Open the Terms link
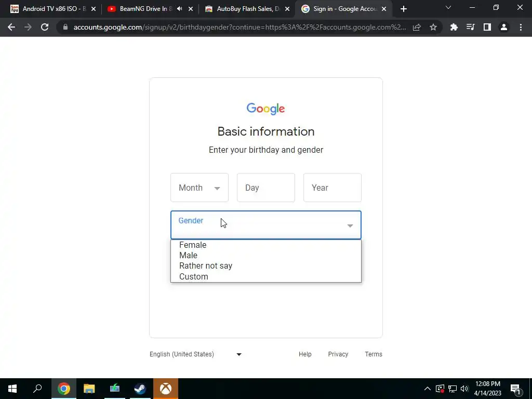This screenshot has height=399, width=532. [374, 354]
